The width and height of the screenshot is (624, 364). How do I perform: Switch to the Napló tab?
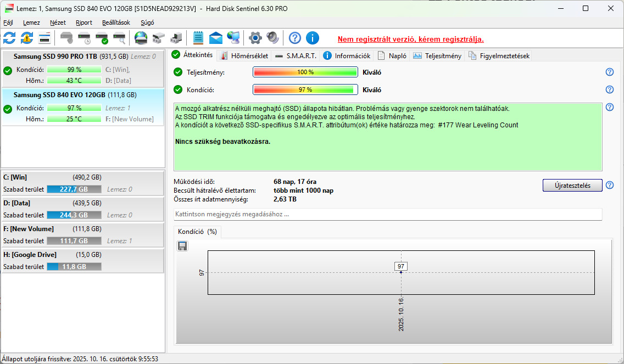pyautogui.click(x=392, y=55)
